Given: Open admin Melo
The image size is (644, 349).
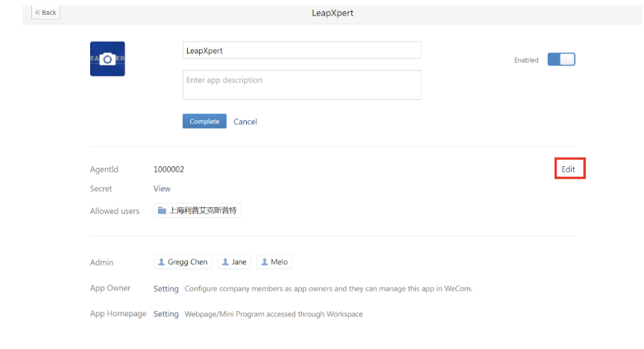Looking at the screenshot, I should tap(274, 262).
